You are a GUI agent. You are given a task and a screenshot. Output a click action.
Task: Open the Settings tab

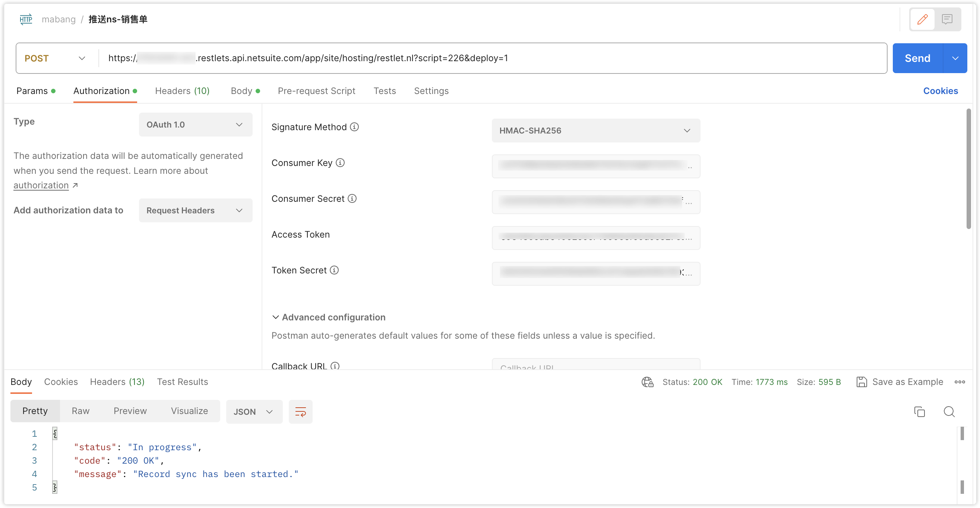point(431,91)
